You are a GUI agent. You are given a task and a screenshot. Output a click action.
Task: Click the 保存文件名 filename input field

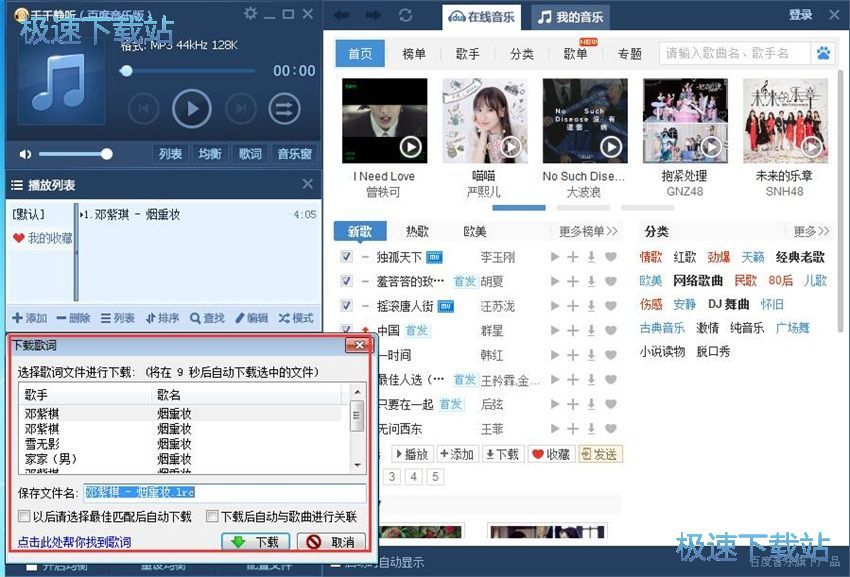224,492
